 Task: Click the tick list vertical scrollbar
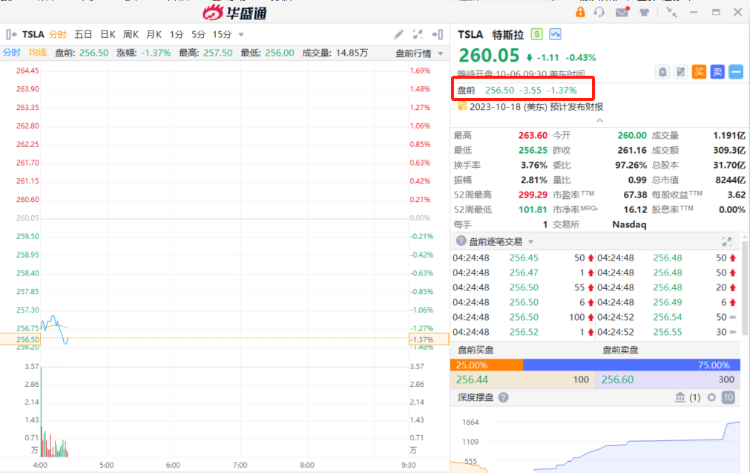point(746,287)
